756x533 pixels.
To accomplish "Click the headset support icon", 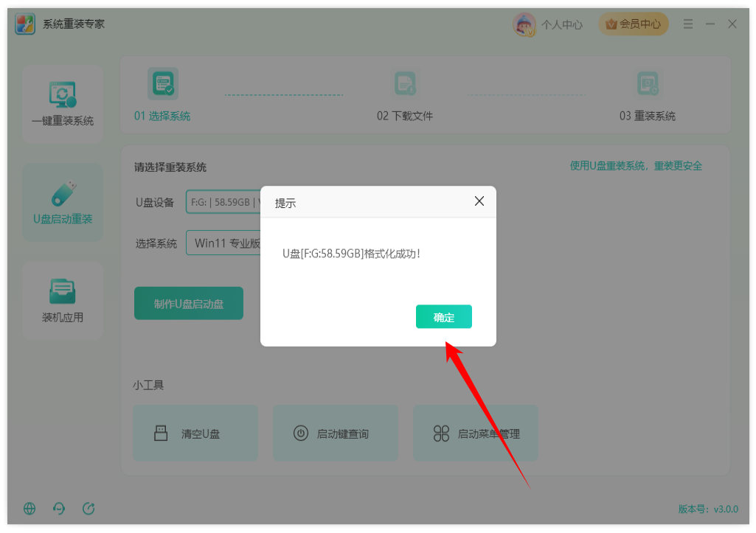I will coord(59,509).
